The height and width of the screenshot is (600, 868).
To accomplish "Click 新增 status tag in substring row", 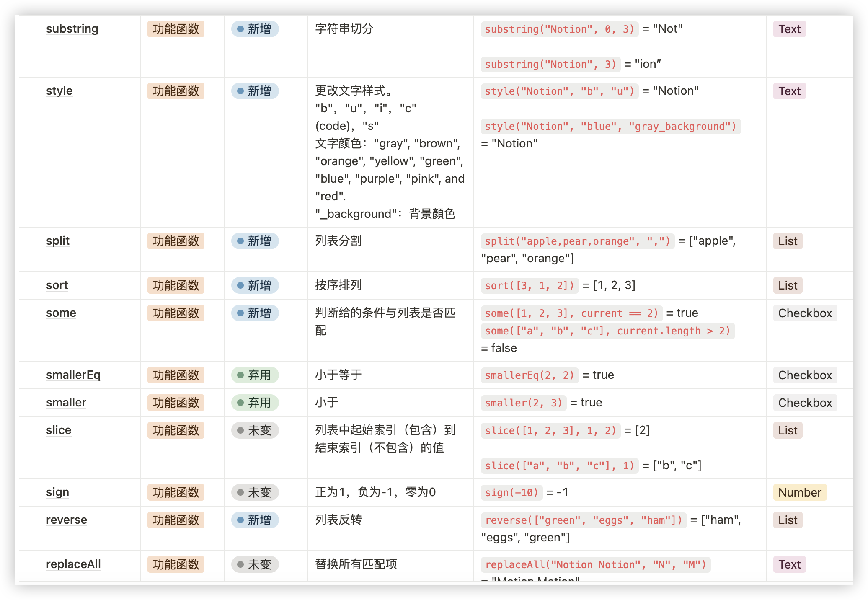I will pyautogui.click(x=255, y=29).
